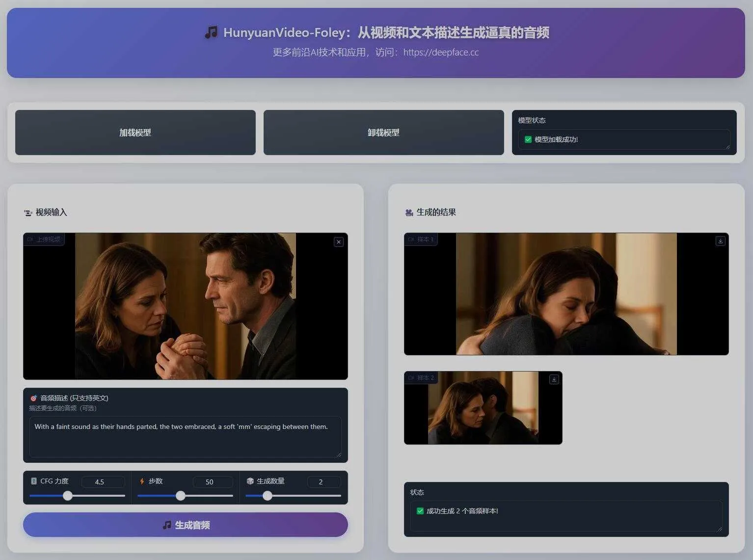753x560 pixels.
Task: Play the 样本 2 result video
Action: click(x=483, y=408)
